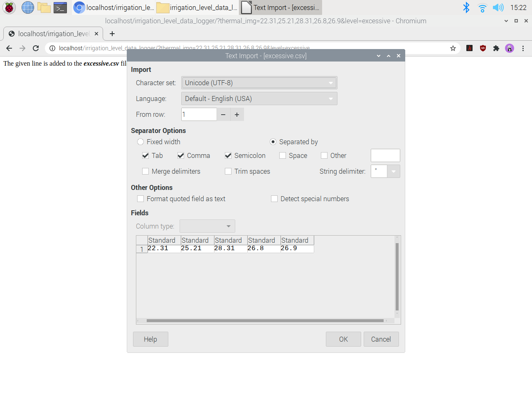Open the Chromium profile avatar

tap(510, 48)
